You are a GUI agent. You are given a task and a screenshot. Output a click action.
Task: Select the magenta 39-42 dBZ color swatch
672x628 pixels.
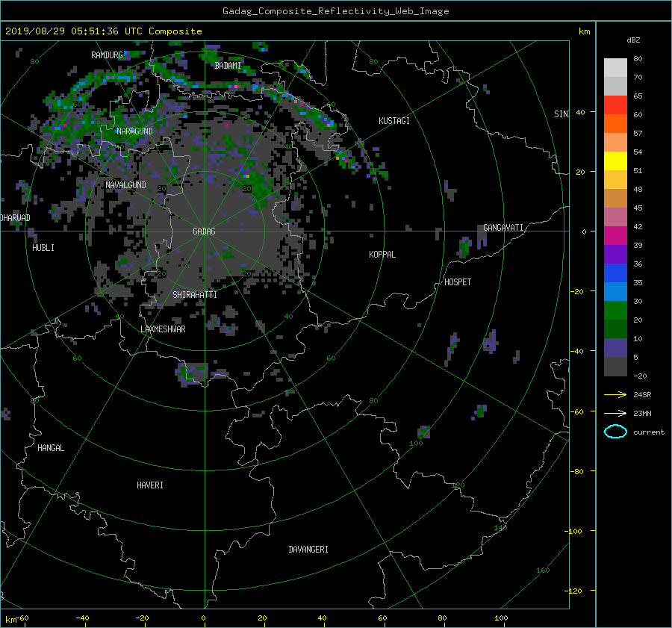615,236
